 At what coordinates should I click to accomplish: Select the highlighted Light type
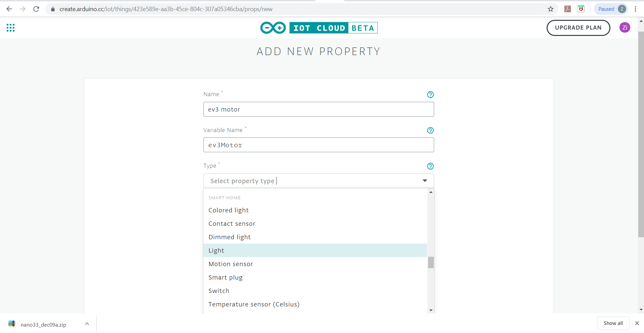click(315, 251)
